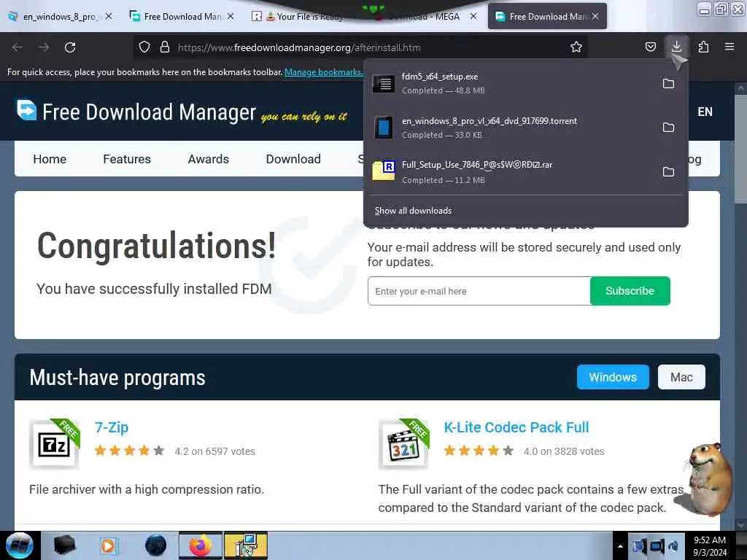The height and width of the screenshot is (560, 747).
Task: Click the Subscribe button
Action: pyautogui.click(x=630, y=291)
